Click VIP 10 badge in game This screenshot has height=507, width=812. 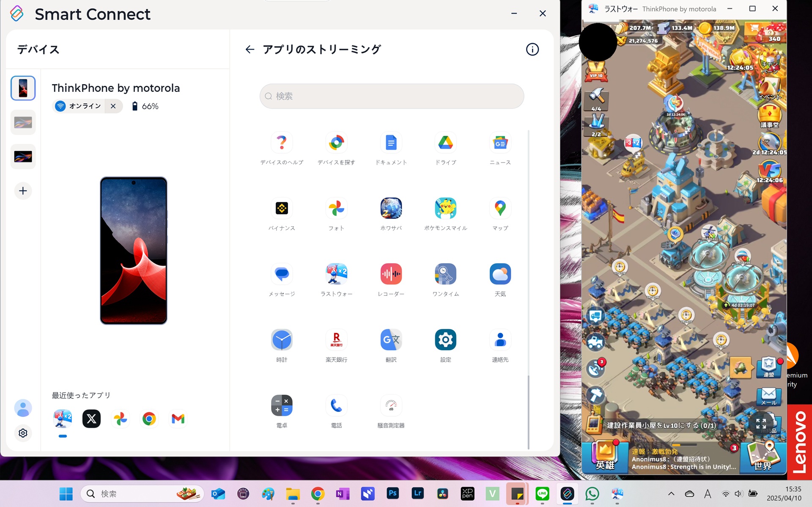pos(596,71)
